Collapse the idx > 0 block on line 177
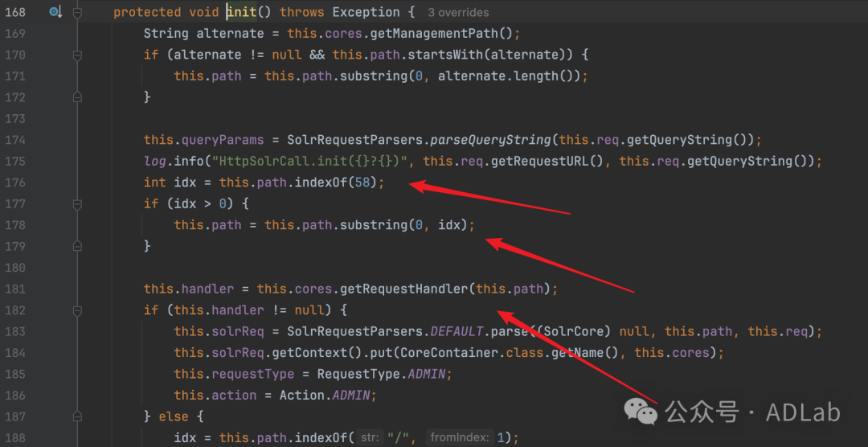Viewport: 868px width, 447px height. coord(77,204)
